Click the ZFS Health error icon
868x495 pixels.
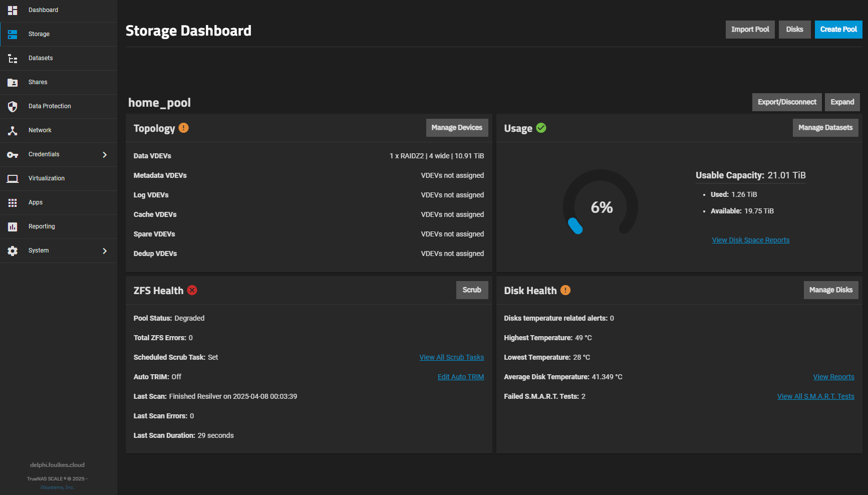click(x=192, y=290)
